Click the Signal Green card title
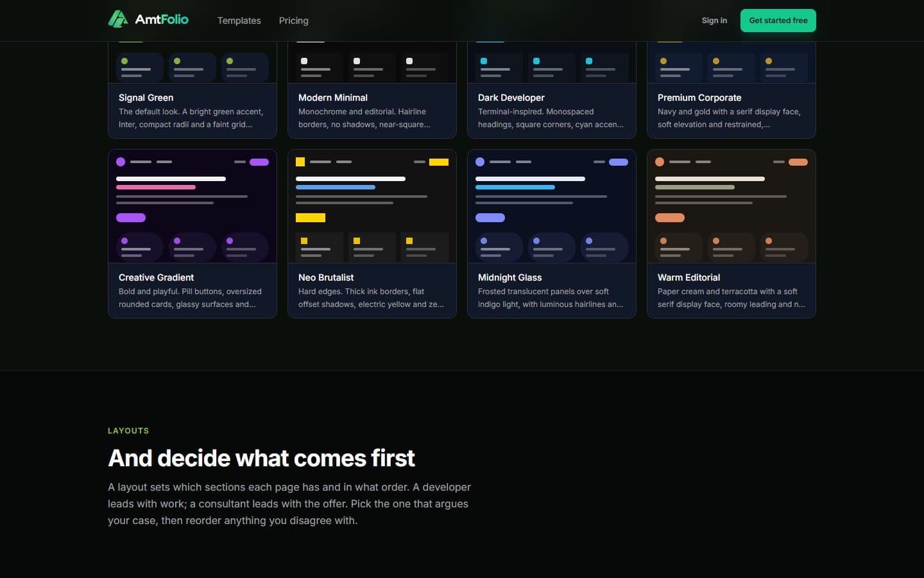This screenshot has height=578, width=924. click(146, 98)
